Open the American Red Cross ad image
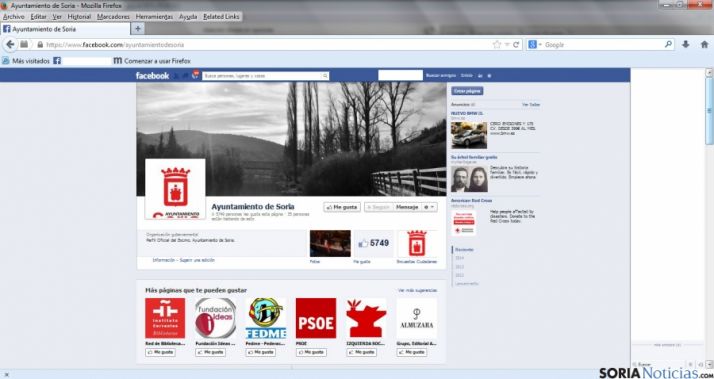This screenshot has height=379, width=714. coord(464,222)
